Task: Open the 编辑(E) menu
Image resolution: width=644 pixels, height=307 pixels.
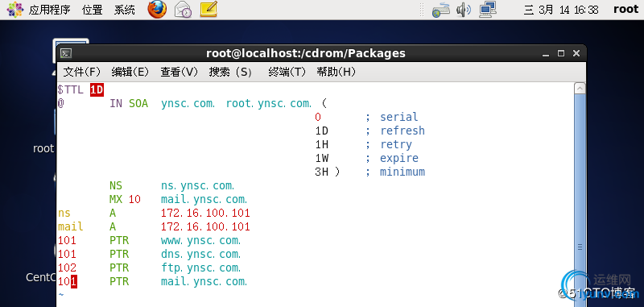Action: [130, 73]
